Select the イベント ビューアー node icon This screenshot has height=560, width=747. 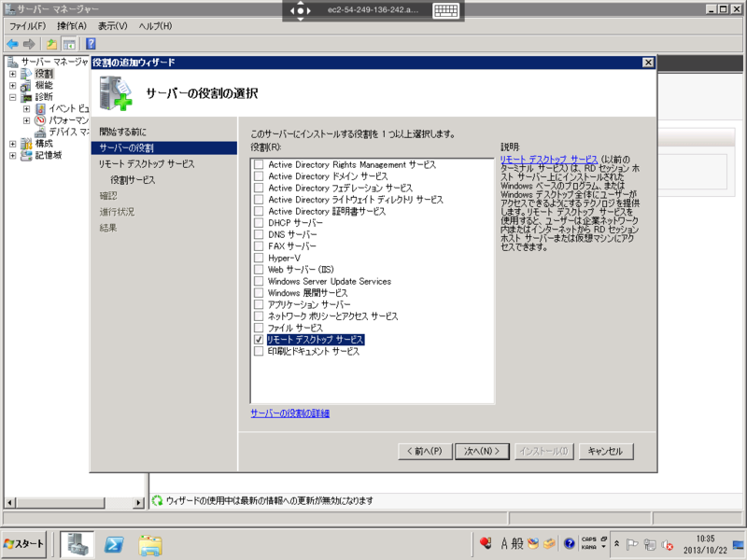(40, 108)
